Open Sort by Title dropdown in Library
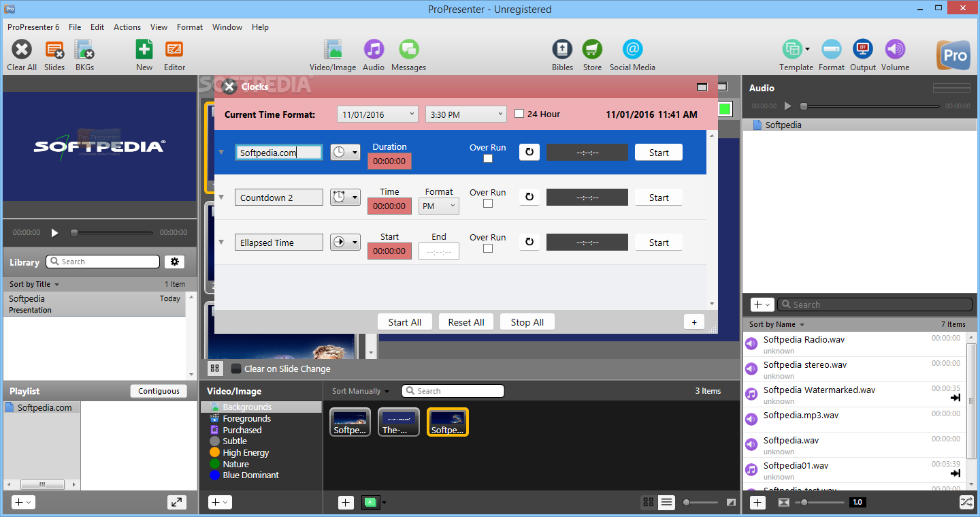 pos(35,284)
